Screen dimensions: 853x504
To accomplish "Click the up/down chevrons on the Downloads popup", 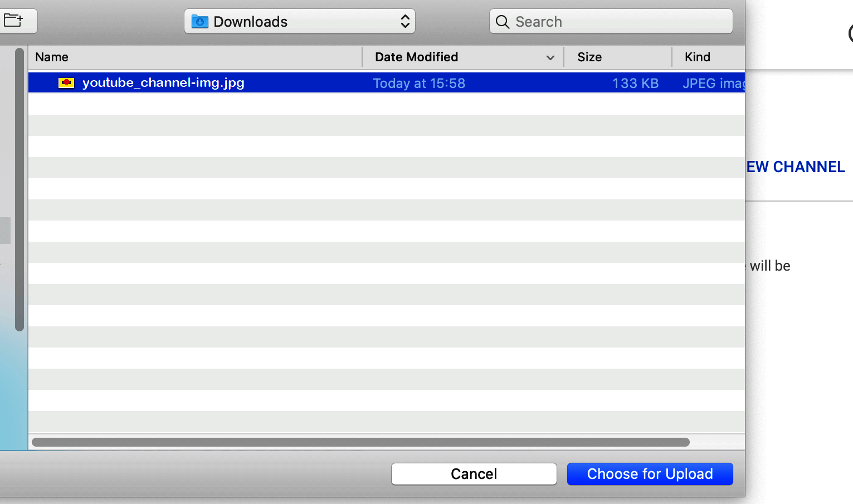I will click(x=405, y=22).
